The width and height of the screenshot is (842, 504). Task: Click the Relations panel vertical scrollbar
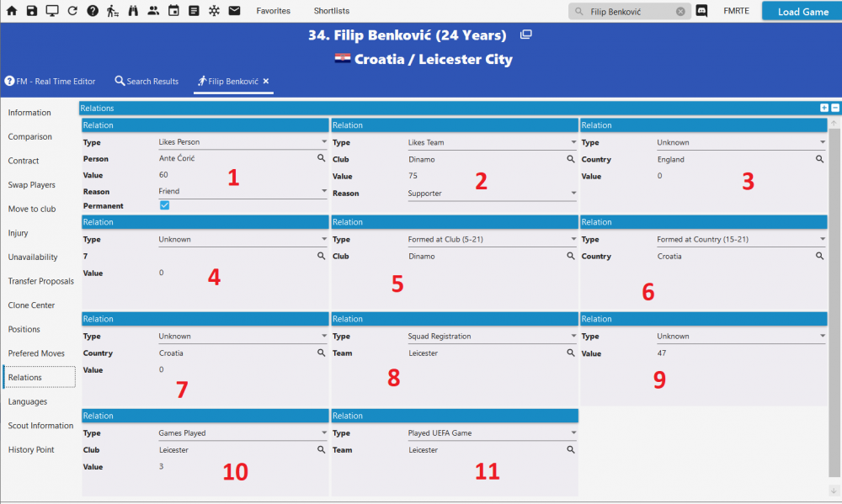click(834, 303)
